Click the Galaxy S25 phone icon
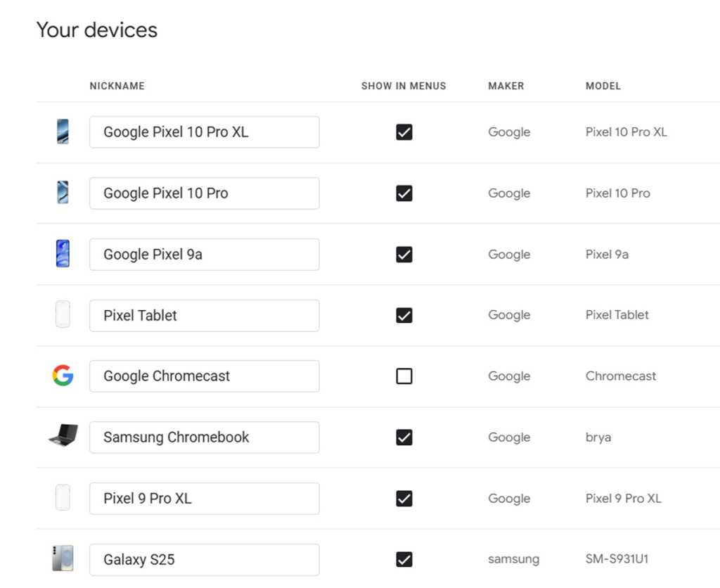The image size is (720, 588). [x=63, y=558]
